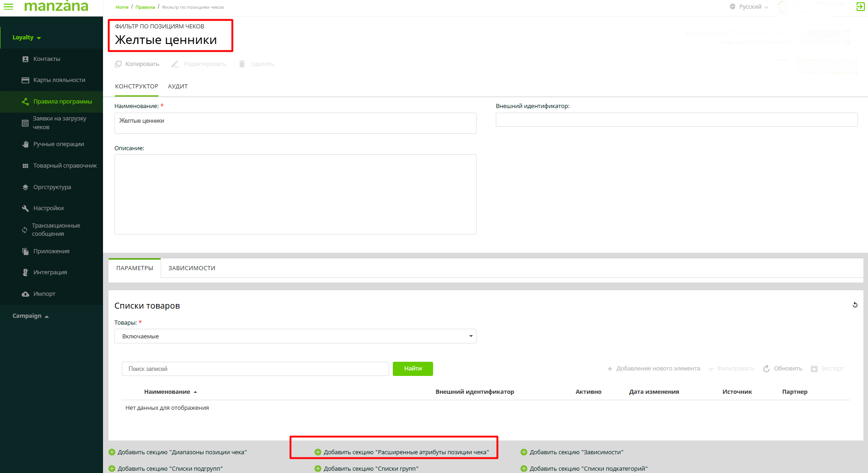868x473 pixels.
Task: Open Карты лояльности in sidebar
Action: click(x=59, y=80)
